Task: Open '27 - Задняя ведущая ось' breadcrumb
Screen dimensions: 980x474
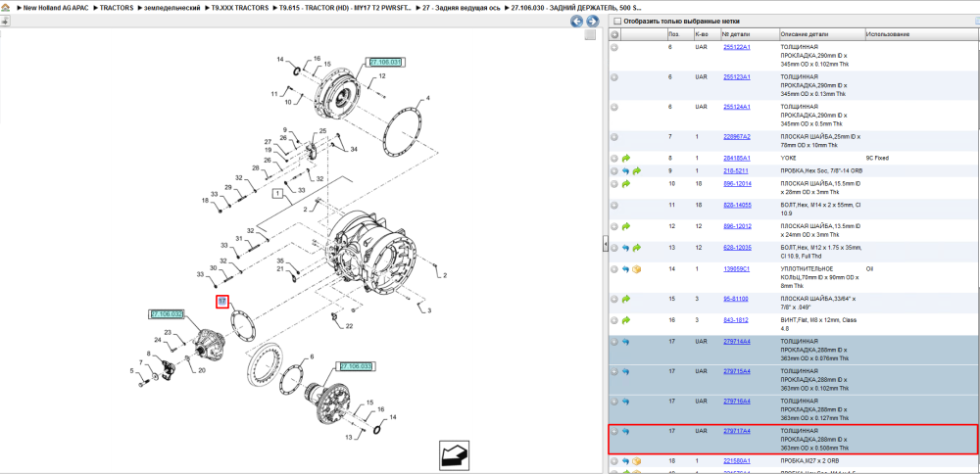Action: click(462, 8)
